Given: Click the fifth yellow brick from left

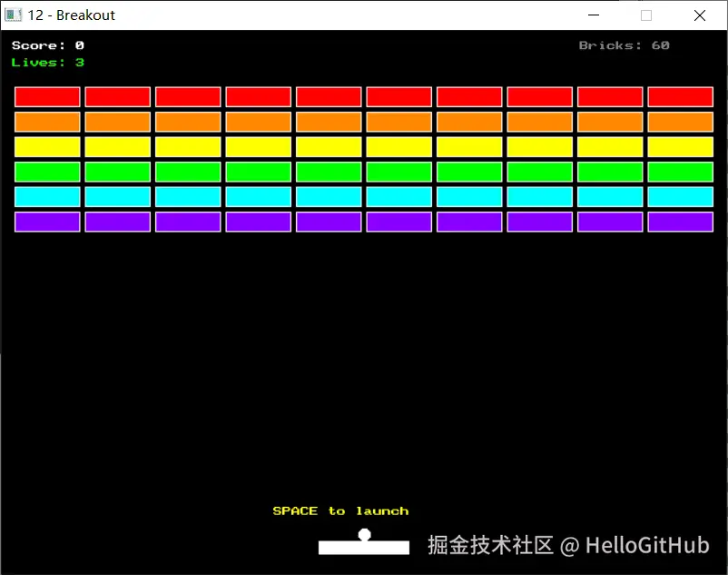Looking at the screenshot, I should pyautogui.click(x=329, y=147).
